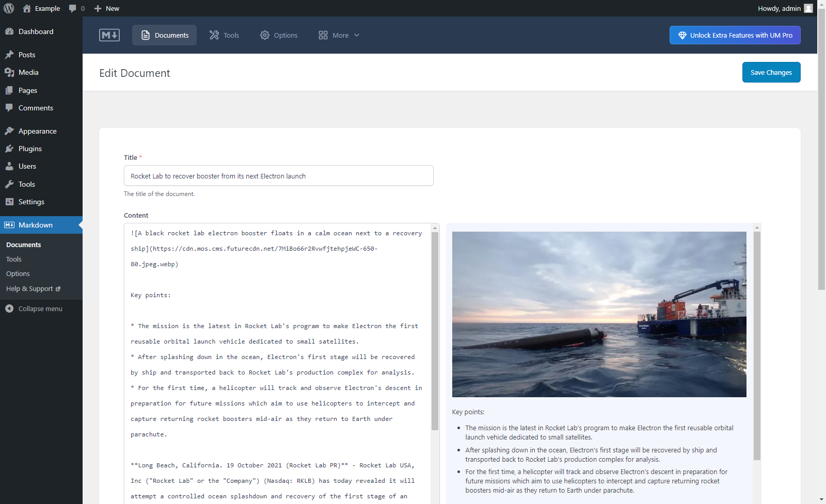Click the rocket booster preview image
Viewport: 826px width, 504px height.
[599, 314]
